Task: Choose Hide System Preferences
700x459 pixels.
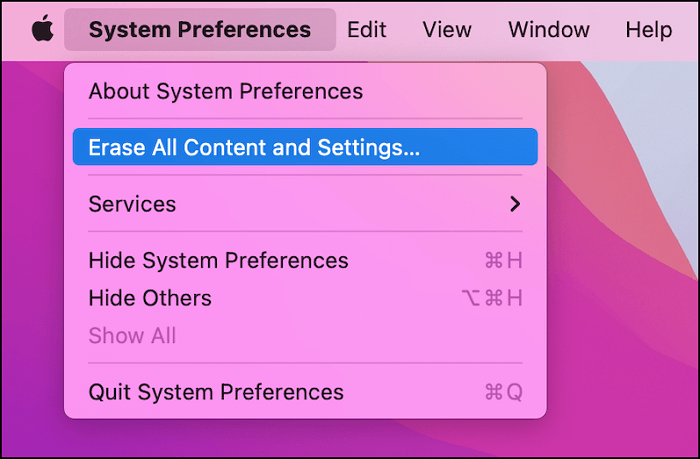Action: (219, 261)
